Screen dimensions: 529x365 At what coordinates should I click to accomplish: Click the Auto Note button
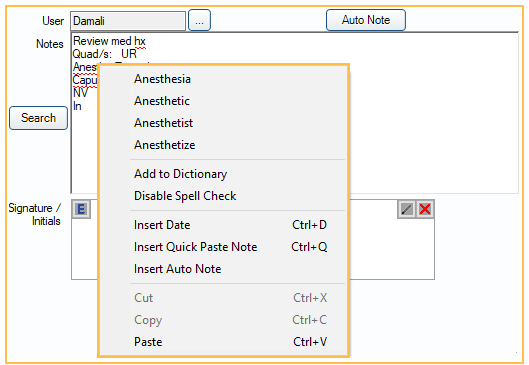366,20
